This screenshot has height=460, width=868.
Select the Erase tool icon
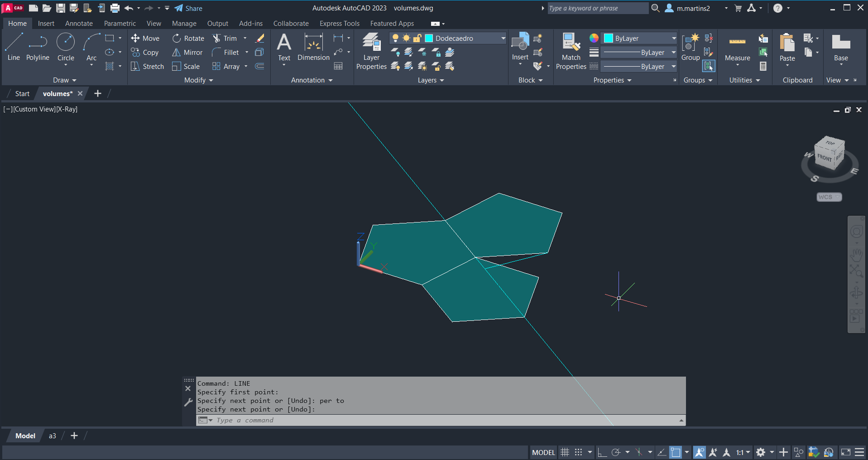[260, 39]
